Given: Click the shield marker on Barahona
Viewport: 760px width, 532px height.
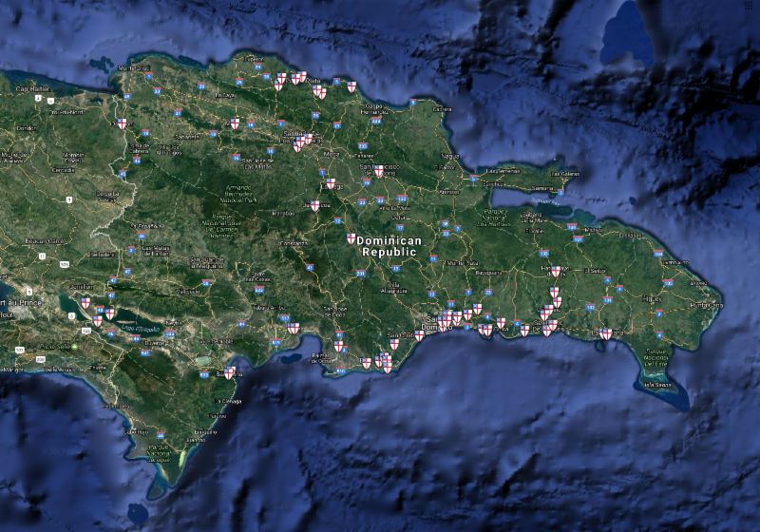Looking at the screenshot, I should coord(229,373).
